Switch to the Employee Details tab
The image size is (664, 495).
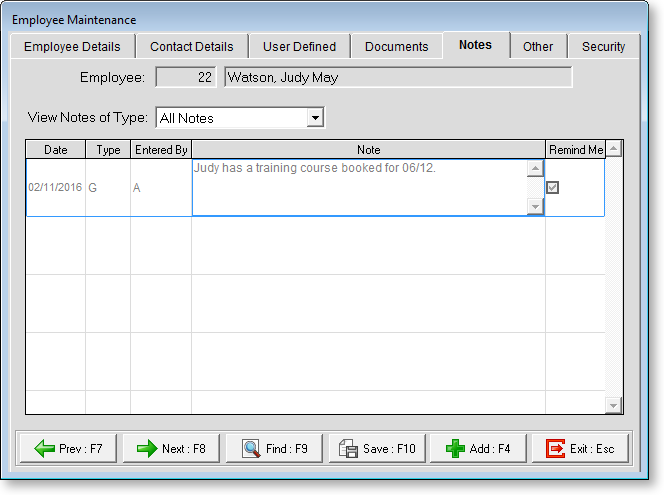72,47
